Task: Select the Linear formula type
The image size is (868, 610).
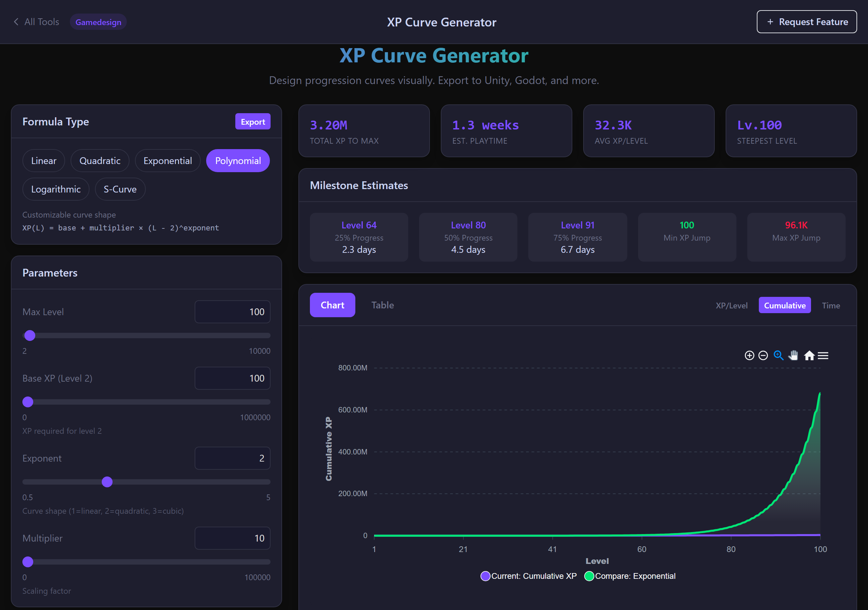Action: click(43, 160)
